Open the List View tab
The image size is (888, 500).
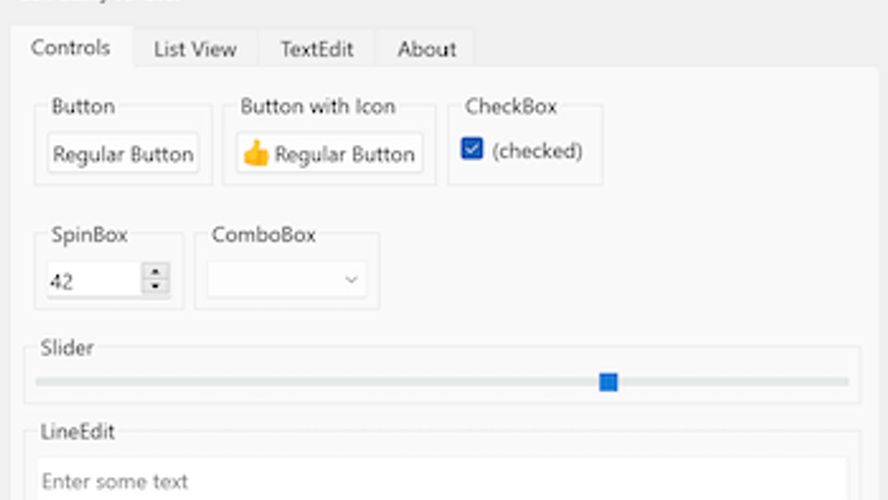click(195, 49)
